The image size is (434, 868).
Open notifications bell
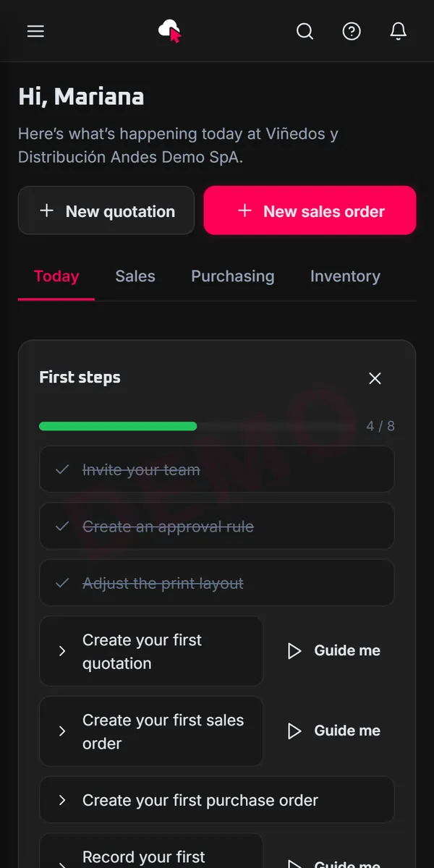398,31
